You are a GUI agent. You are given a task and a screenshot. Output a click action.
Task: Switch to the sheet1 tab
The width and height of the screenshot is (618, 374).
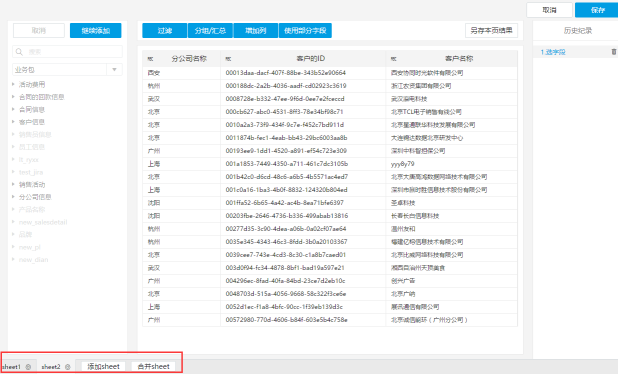point(11,367)
